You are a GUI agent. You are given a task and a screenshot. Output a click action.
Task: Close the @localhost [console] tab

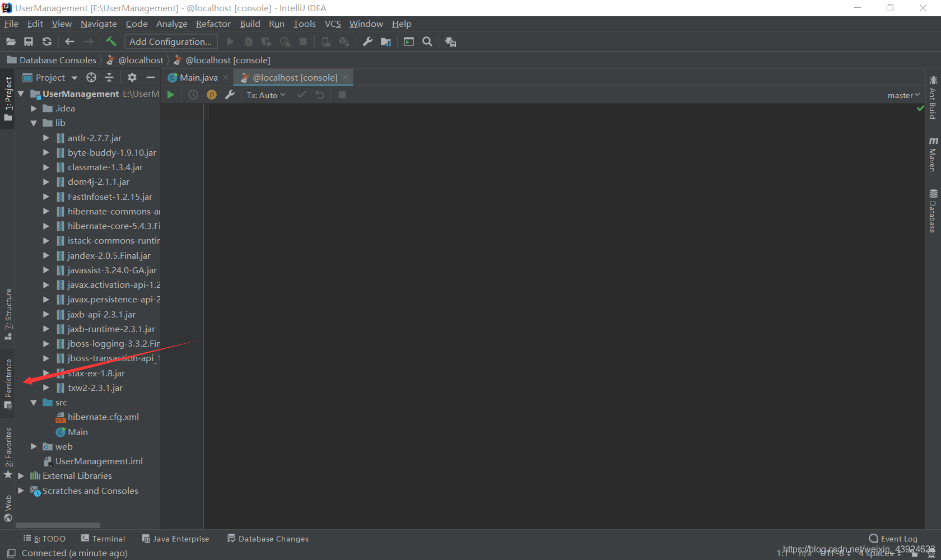pyautogui.click(x=345, y=77)
